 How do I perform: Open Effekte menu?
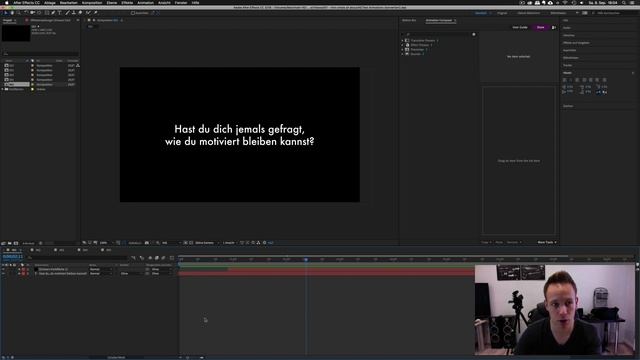(x=127, y=2)
